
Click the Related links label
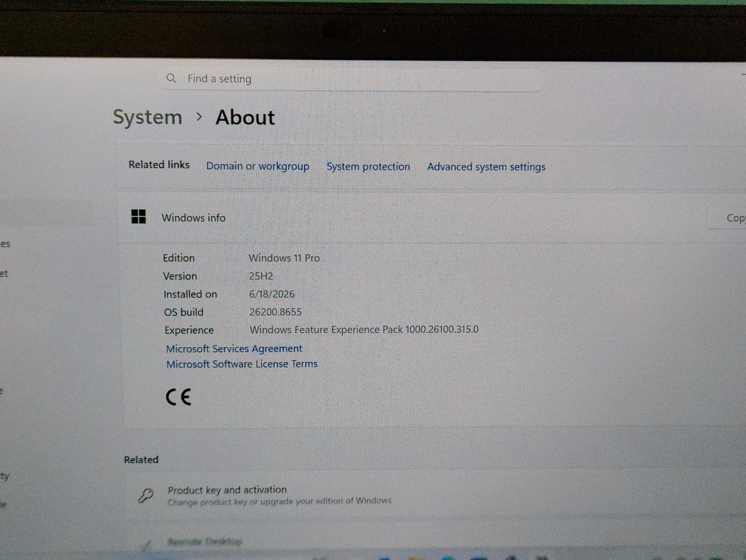[x=159, y=165]
